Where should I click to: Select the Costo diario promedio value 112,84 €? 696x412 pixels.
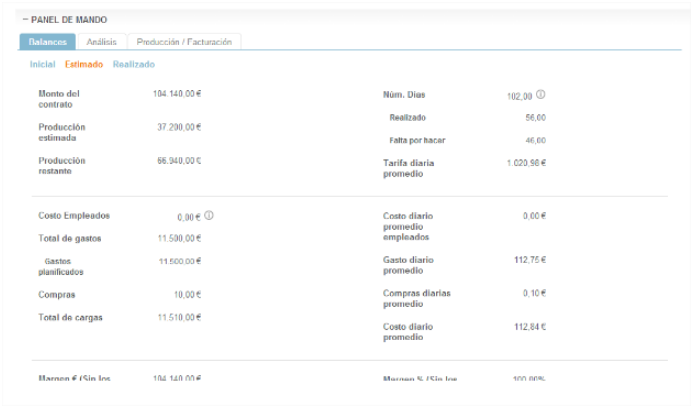tap(530, 327)
